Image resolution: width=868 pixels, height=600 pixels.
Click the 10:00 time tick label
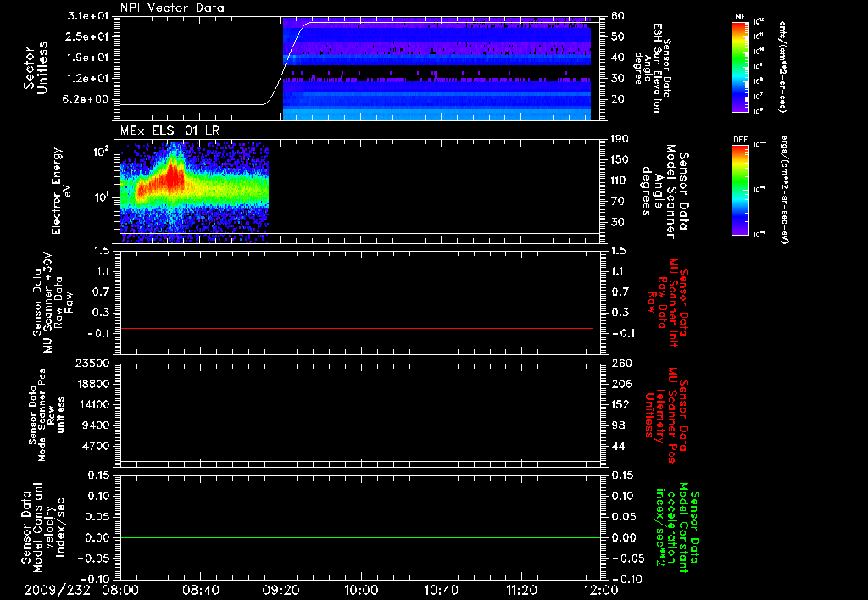(361, 590)
